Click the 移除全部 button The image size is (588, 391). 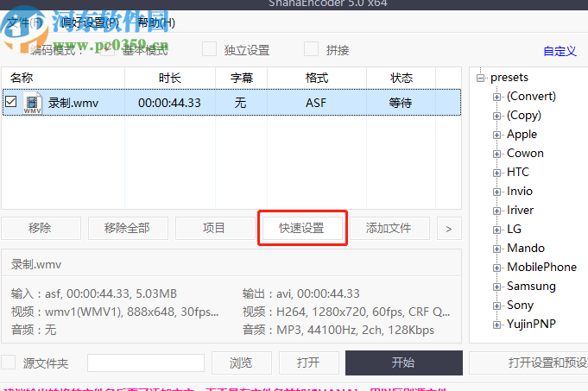point(128,228)
